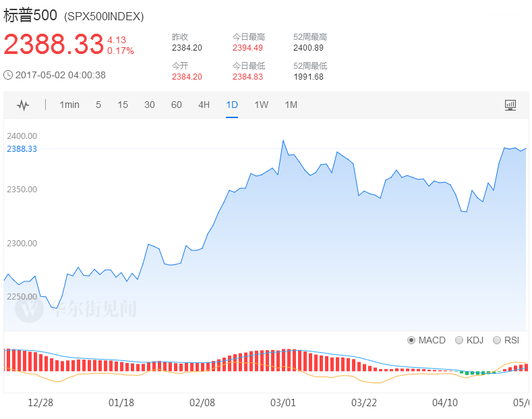Select the 15 minute interval
Image resolution: width=532 pixels, height=419 pixels.
123,105
